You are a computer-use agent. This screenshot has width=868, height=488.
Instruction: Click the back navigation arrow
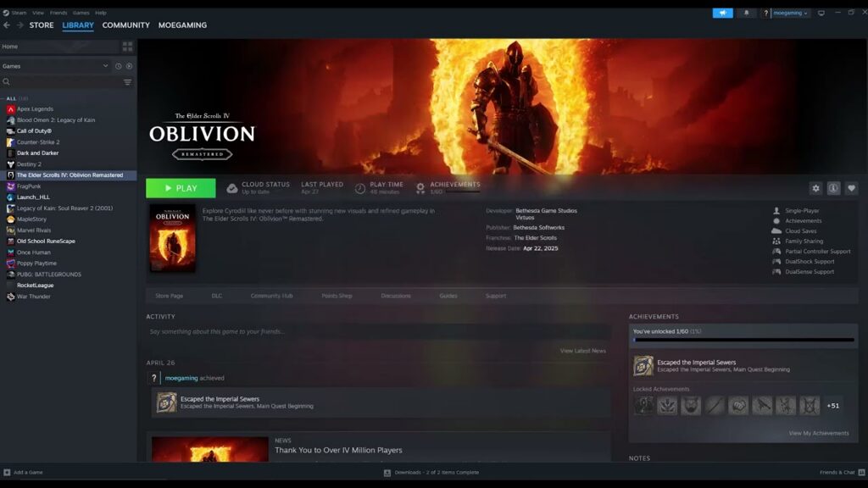(7, 25)
